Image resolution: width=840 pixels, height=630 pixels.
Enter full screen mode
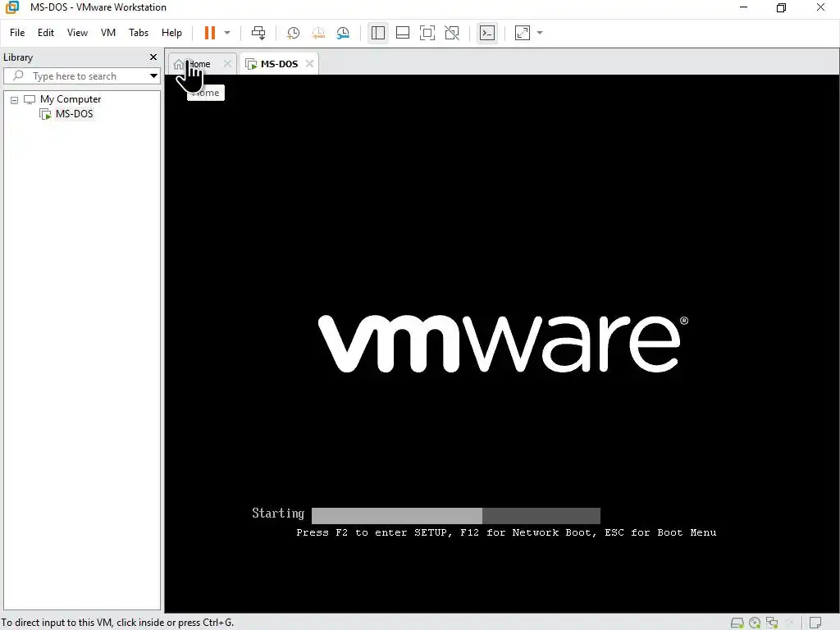[x=427, y=33]
